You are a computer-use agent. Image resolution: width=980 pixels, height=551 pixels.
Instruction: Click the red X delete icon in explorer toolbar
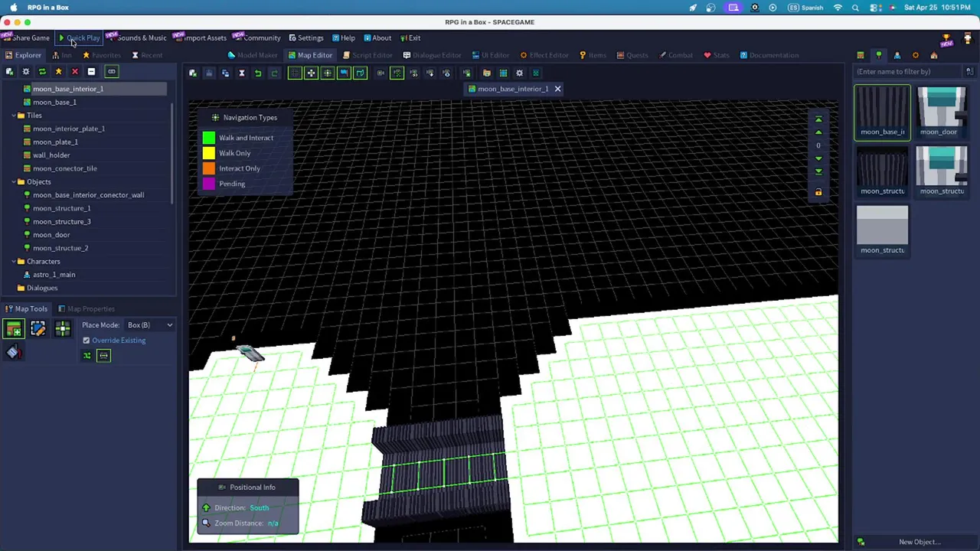[x=74, y=72]
